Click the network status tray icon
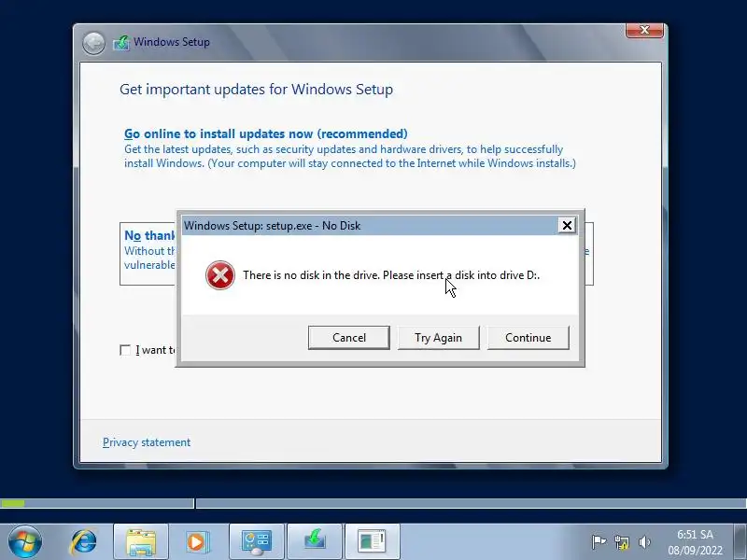The width and height of the screenshot is (747, 560). tap(621, 542)
